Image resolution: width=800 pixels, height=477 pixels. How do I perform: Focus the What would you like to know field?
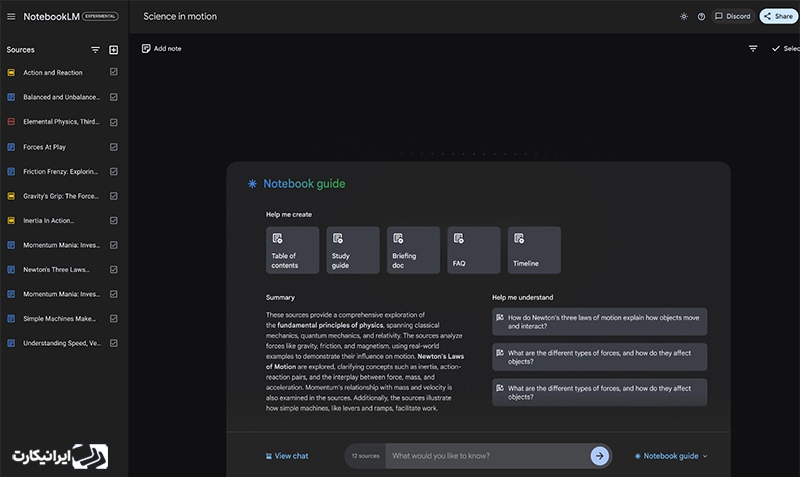487,456
